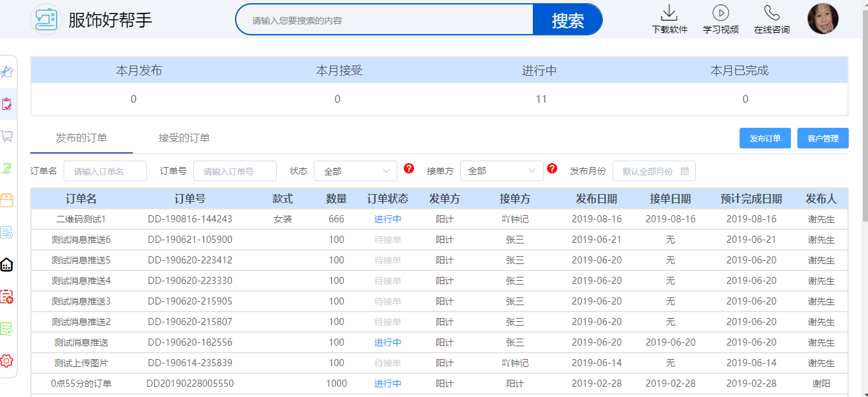Click order number DD20190228005550

[x=190, y=384]
